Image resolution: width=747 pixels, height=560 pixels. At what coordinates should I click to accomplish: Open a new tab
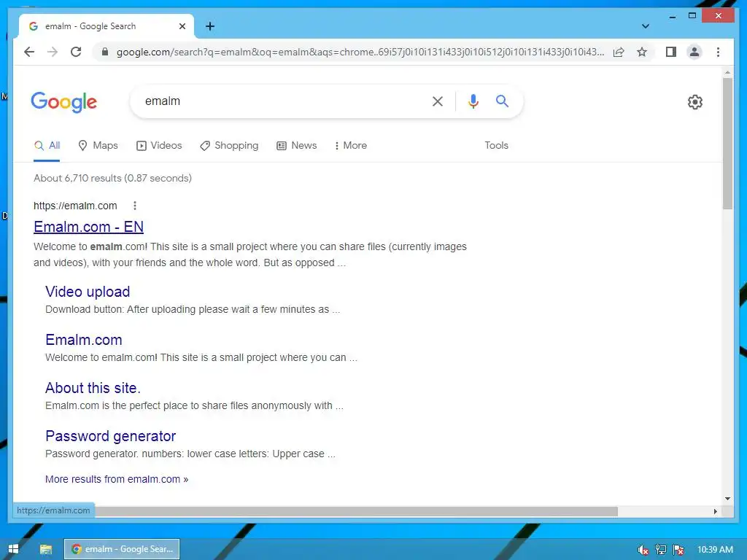click(210, 26)
